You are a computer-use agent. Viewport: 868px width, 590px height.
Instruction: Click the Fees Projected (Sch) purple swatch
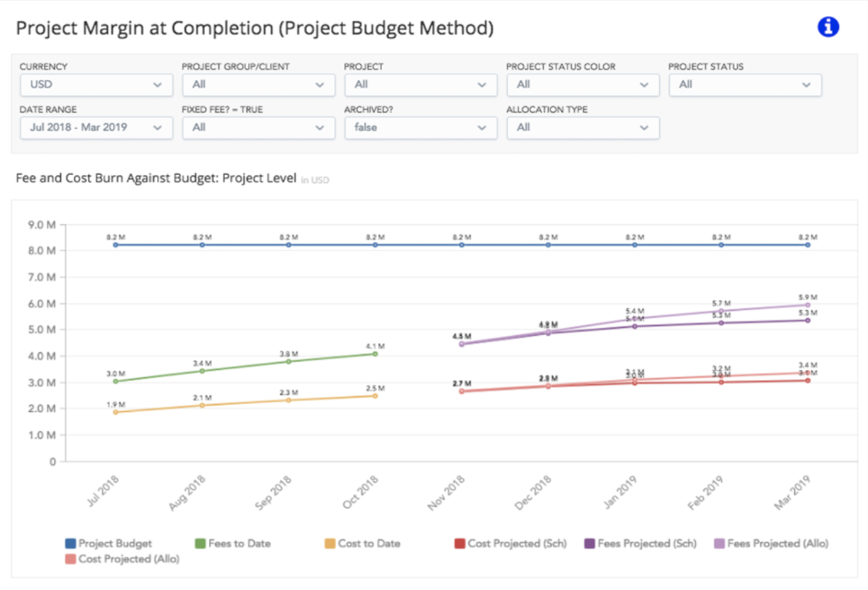pos(589,543)
